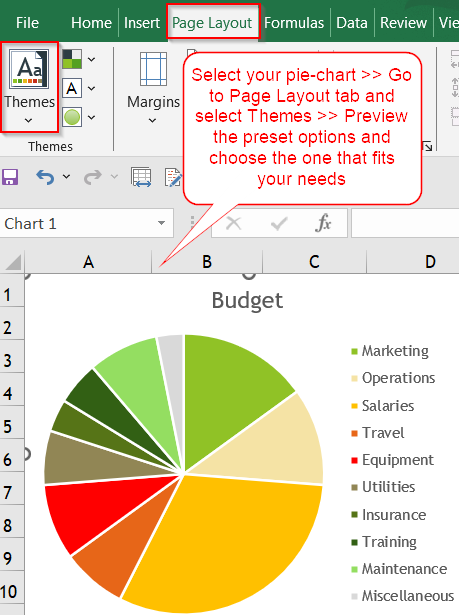Click the theme Colors icon
The height and width of the screenshot is (615, 459).
pyautogui.click(x=72, y=59)
